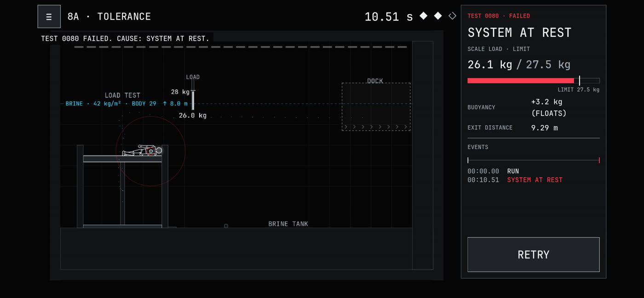Click the first filled diamond indicator

(423, 16)
